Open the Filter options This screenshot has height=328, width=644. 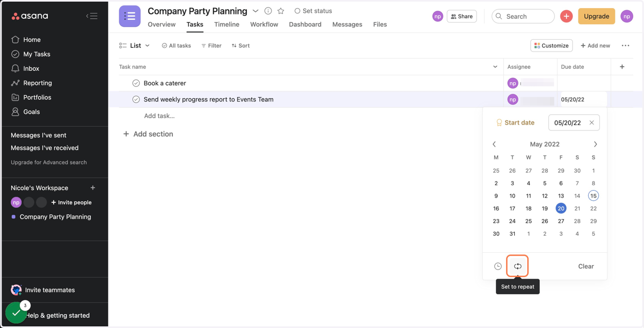click(211, 46)
